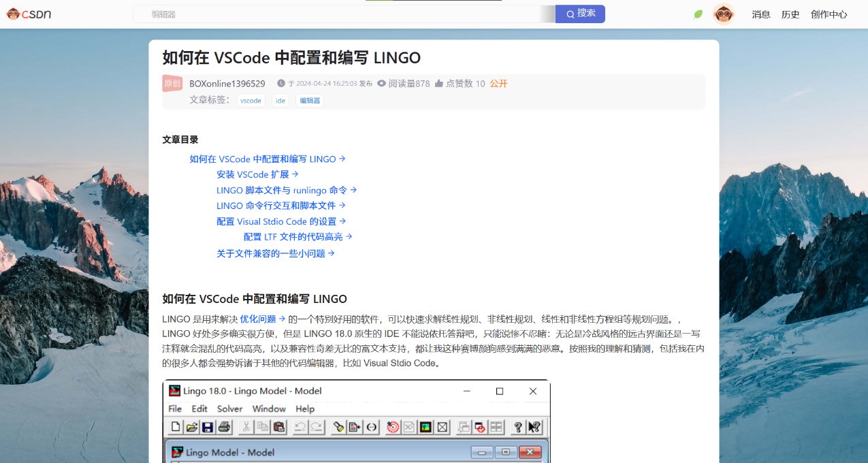This screenshot has width=868, height=463.
Task: Click the 原创 badge beside the author name
Action: (172, 83)
